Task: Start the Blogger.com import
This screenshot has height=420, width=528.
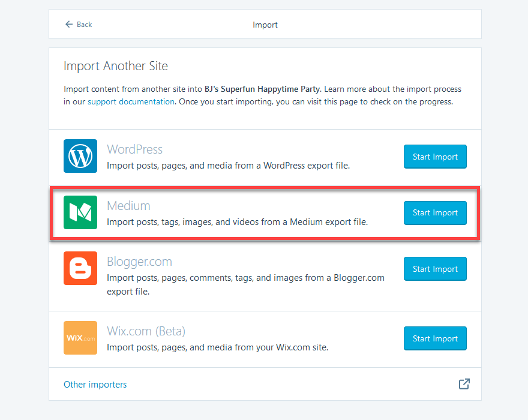Action: [434, 269]
